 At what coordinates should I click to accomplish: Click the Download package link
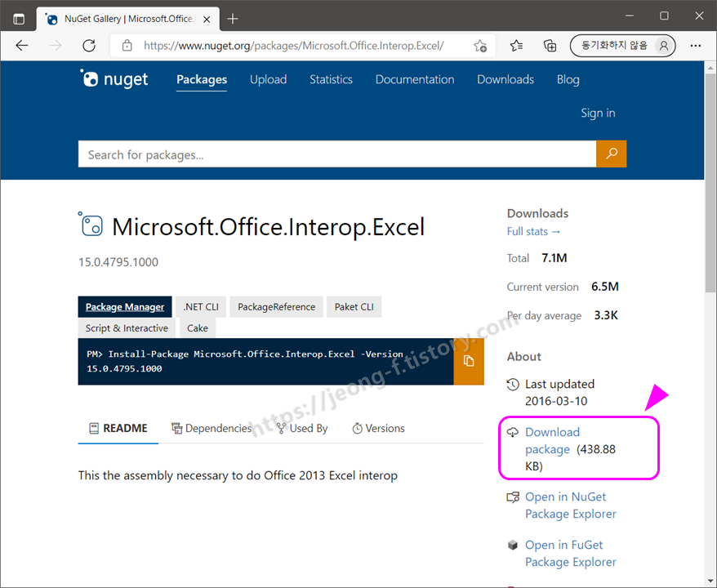pyautogui.click(x=552, y=441)
